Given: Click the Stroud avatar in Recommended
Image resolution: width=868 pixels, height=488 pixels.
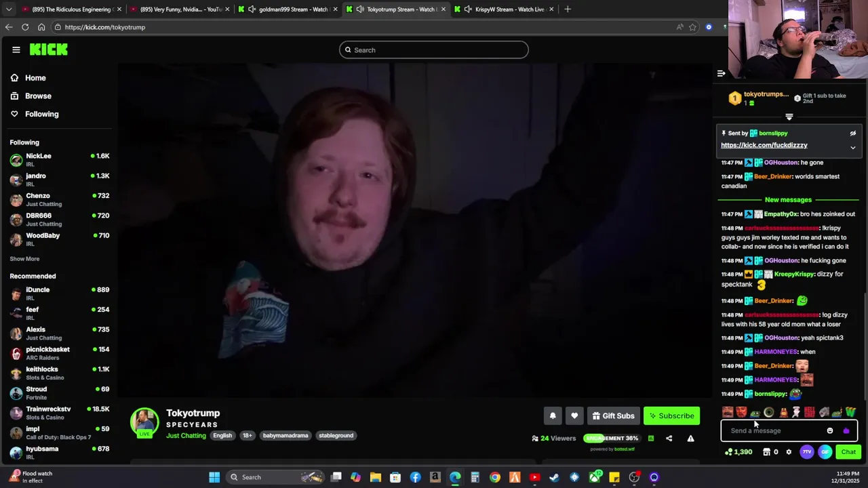Looking at the screenshot, I should [16, 393].
